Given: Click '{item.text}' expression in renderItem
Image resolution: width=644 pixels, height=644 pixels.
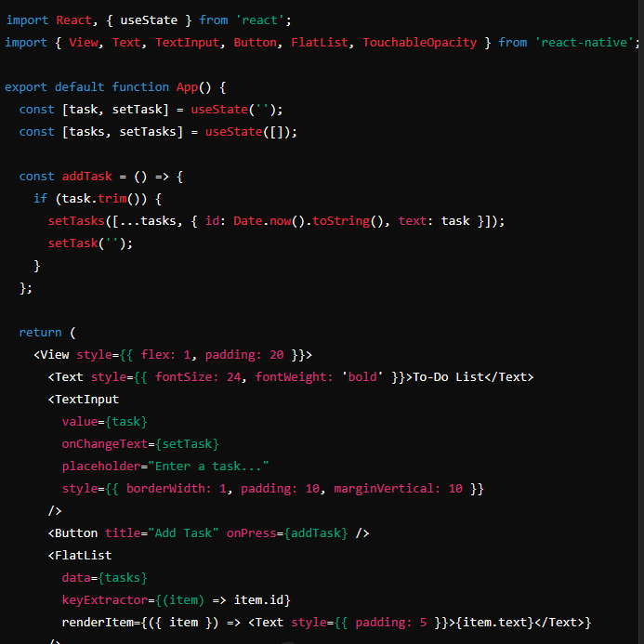Looking at the screenshot, I should pyautogui.click(x=494, y=623).
